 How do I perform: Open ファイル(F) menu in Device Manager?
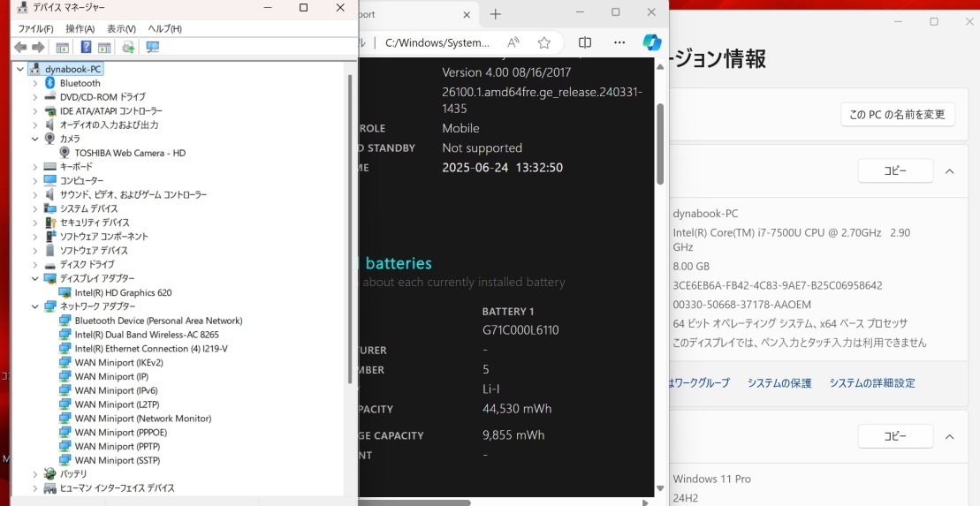click(35, 29)
